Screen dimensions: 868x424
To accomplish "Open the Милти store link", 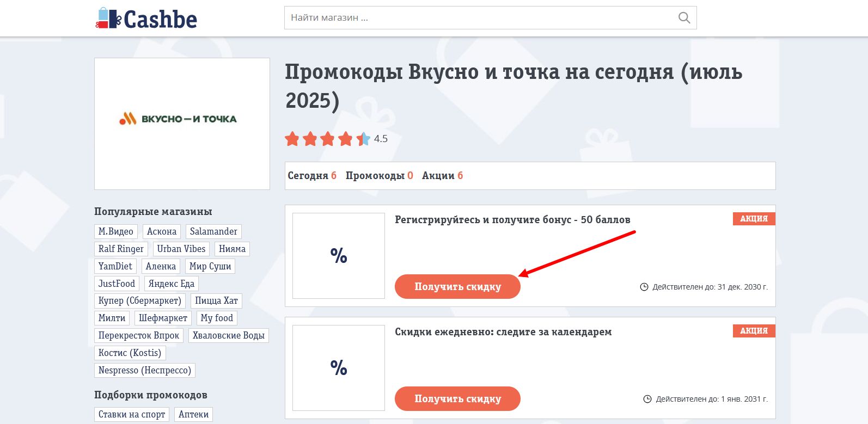I will (x=112, y=318).
